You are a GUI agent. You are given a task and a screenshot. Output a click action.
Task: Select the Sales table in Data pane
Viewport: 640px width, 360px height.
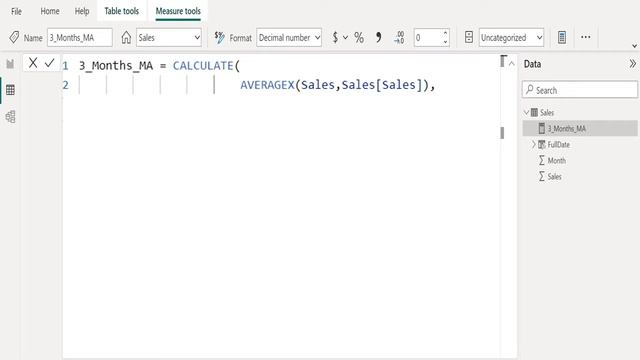point(547,112)
